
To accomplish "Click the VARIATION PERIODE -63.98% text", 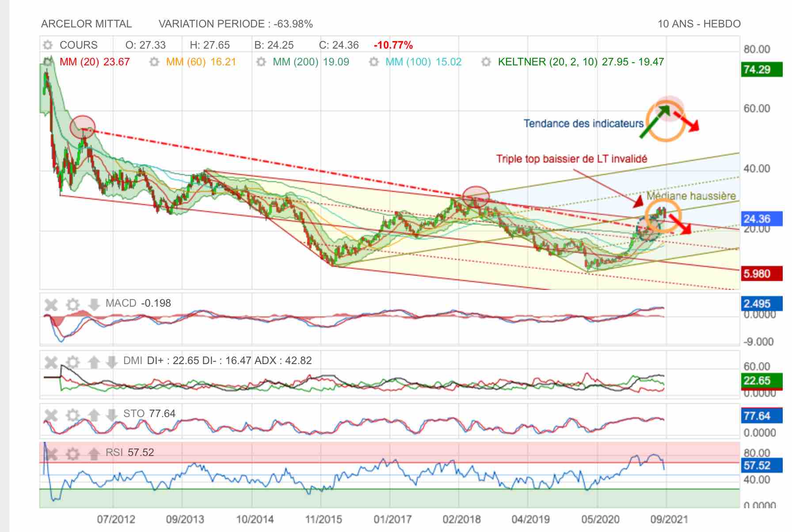I will coord(236,24).
